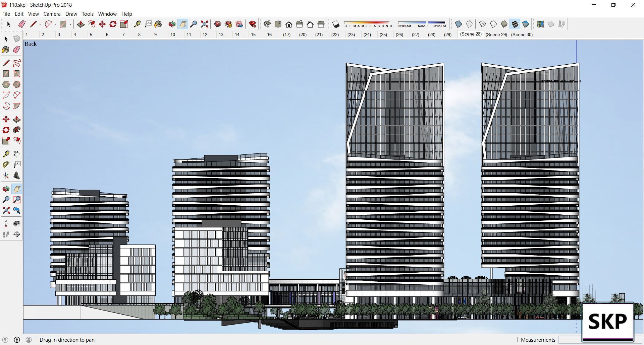
Task: Open scene tab (Scene 29)
Action: pos(496,34)
